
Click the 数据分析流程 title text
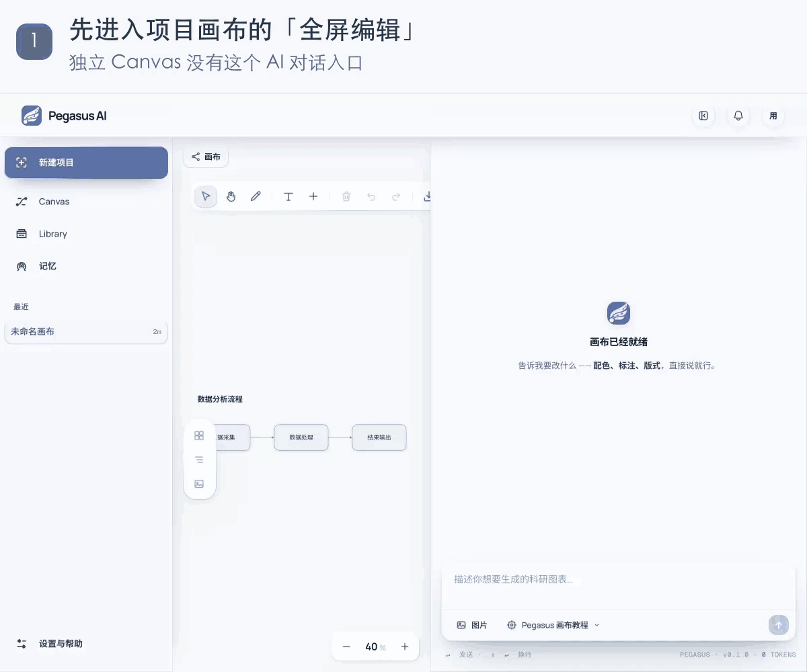220,399
